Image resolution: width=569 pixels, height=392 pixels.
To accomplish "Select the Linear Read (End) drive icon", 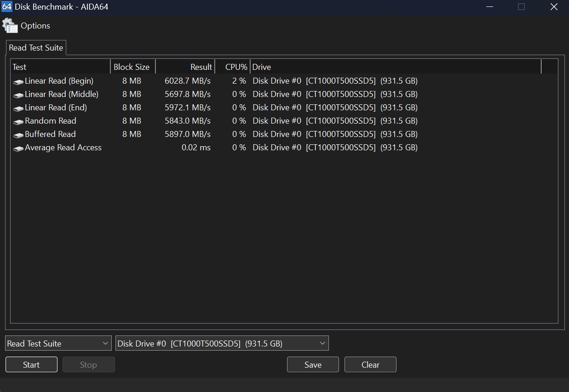I will (x=18, y=108).
